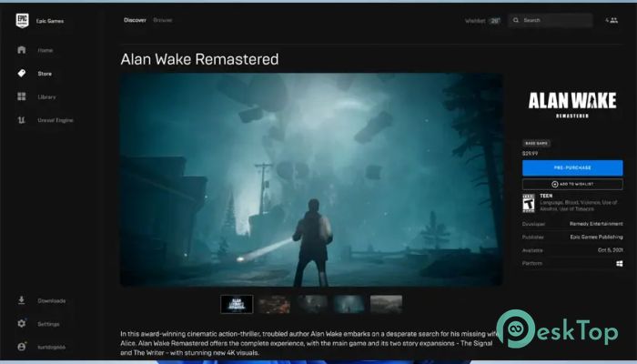
Task: Select the fifth grey landscape thumbnail
Action: click(387, 304)
